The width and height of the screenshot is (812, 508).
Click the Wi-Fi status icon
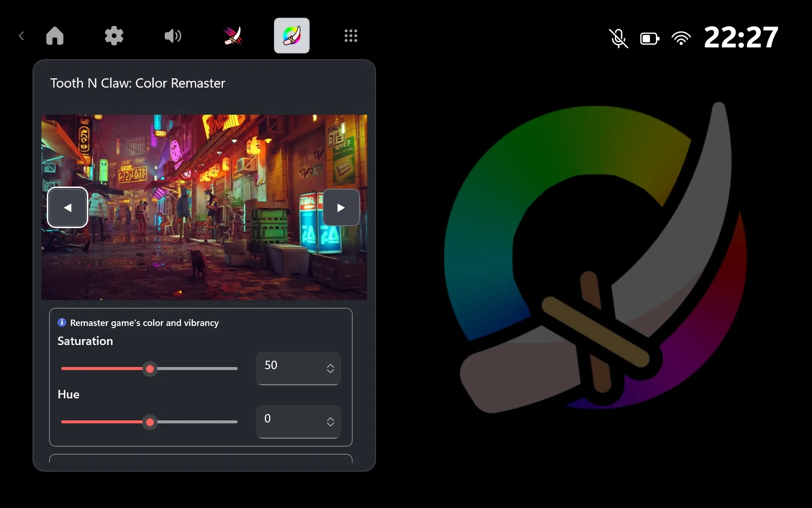[681, 38]
